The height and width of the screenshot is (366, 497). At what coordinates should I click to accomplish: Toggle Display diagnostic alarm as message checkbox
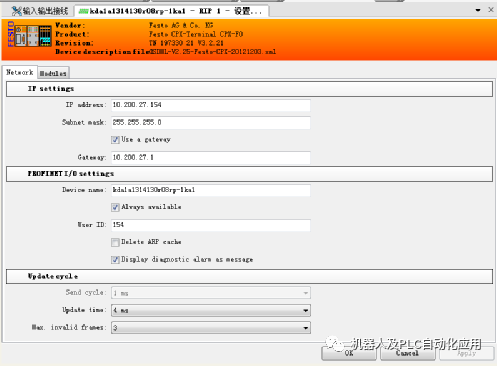pos(115,260)
